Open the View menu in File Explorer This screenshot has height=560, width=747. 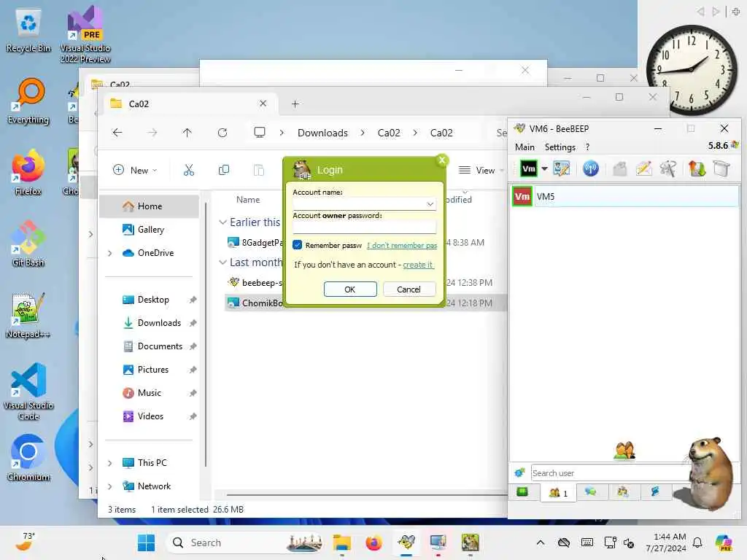[480, 170]
